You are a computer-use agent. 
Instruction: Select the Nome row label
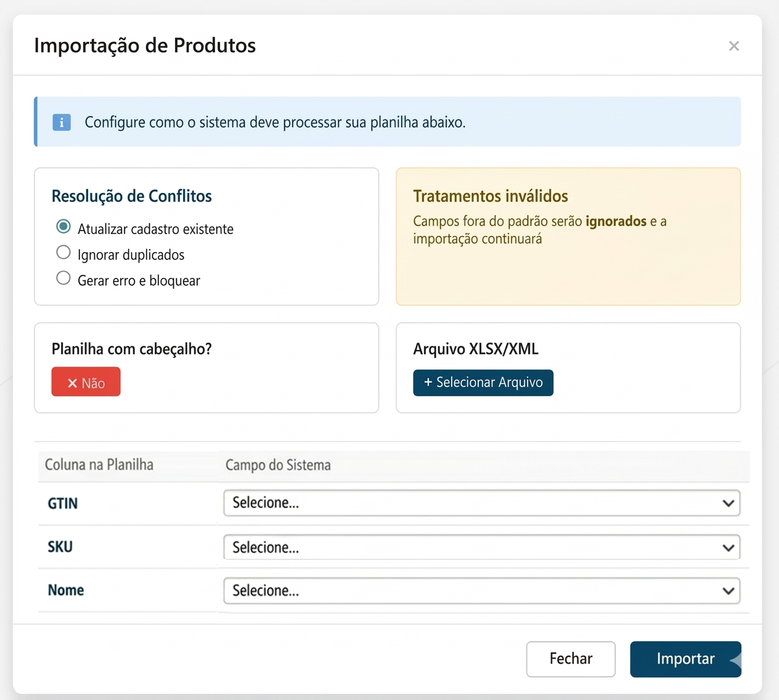(x=66, y=590)
